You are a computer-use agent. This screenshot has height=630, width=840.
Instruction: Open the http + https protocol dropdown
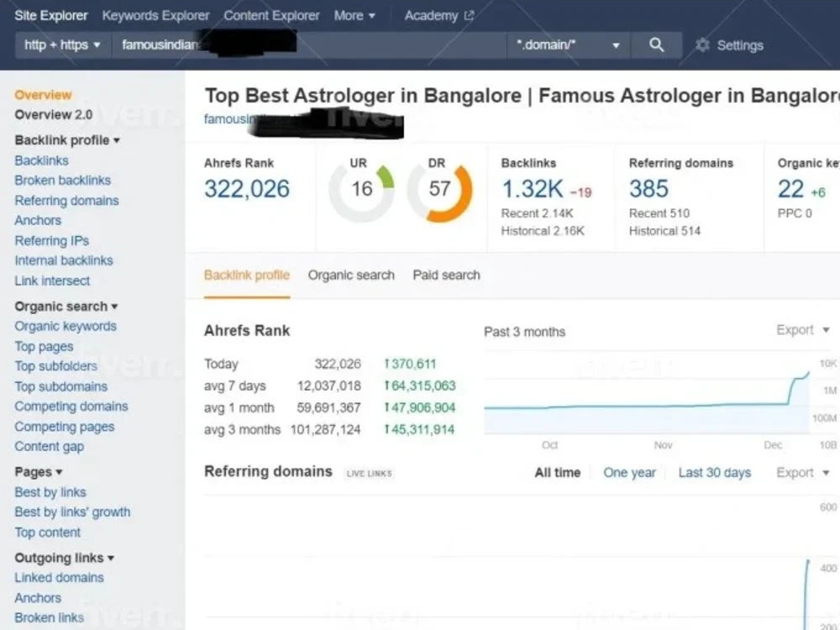(63, 45)
